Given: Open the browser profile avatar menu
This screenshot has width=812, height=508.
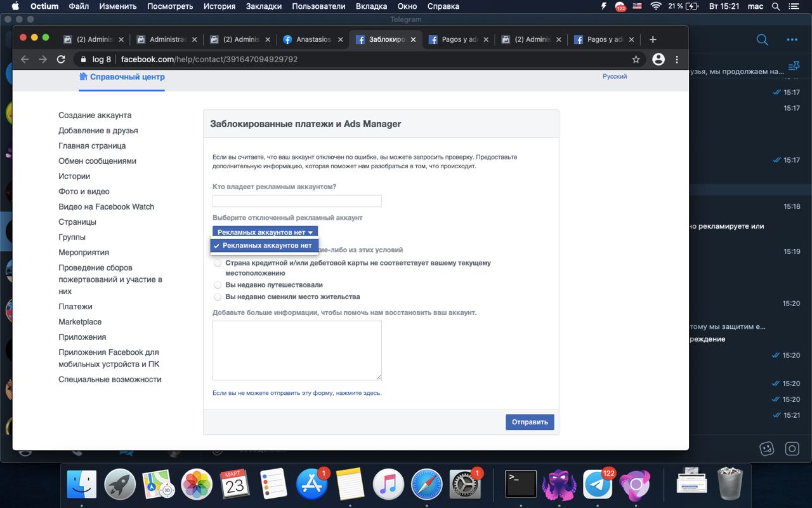Looking at the screenshot, I should point(658,59).
